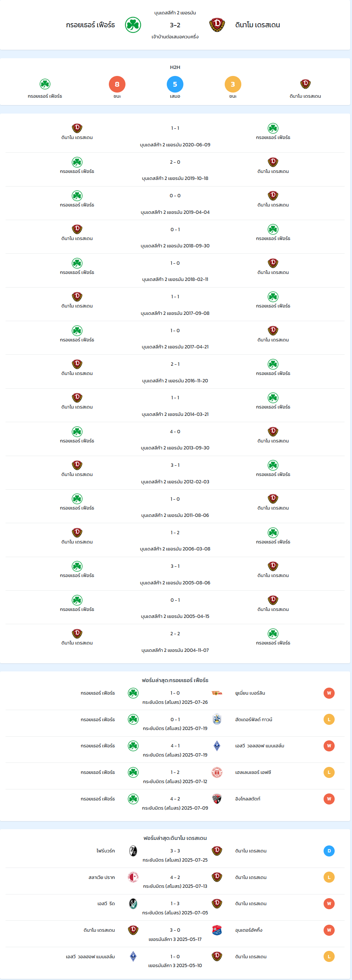352x980 pixels.
Task: Click the Union Berlin logo in recent form
Action: pos(217,693)
